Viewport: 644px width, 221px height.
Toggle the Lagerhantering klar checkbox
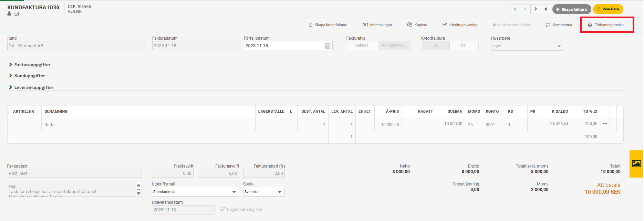click(223, 210)
